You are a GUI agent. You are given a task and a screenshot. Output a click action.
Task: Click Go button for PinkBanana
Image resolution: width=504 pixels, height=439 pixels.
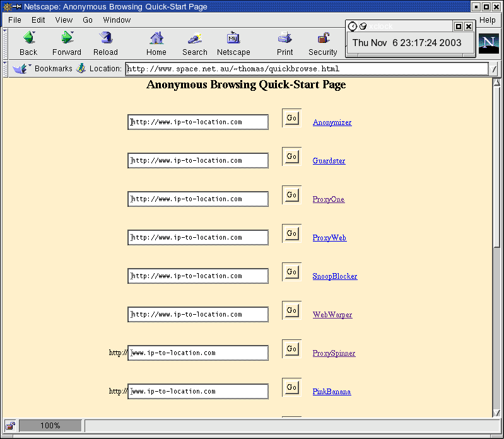291,387
